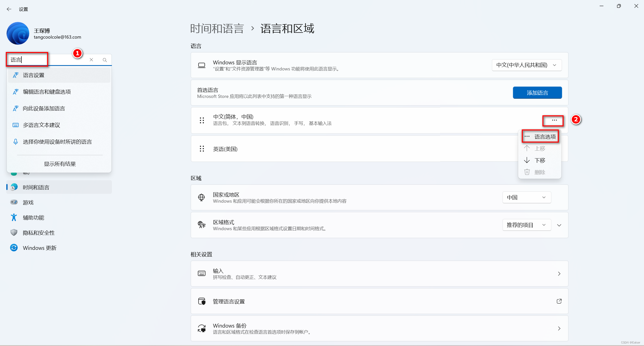Click the X to clear the search box
This screenshot has height=346, width=644.
click(91, 60)
